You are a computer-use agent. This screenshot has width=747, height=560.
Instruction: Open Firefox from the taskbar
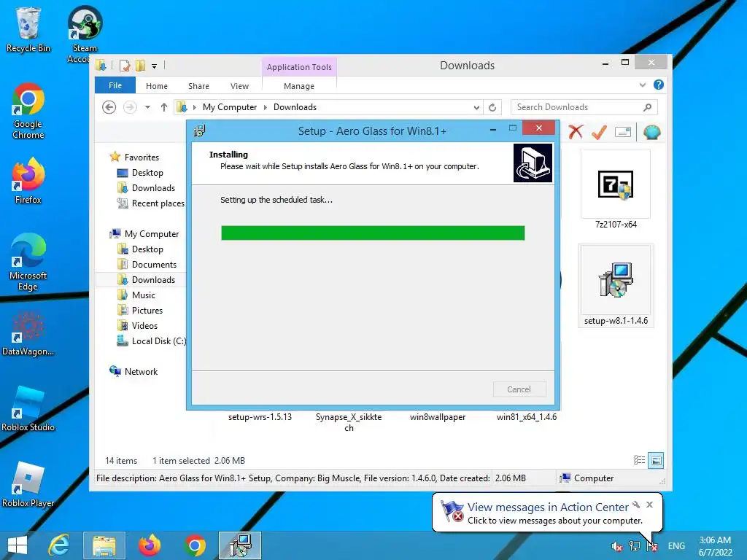[150, 545]
